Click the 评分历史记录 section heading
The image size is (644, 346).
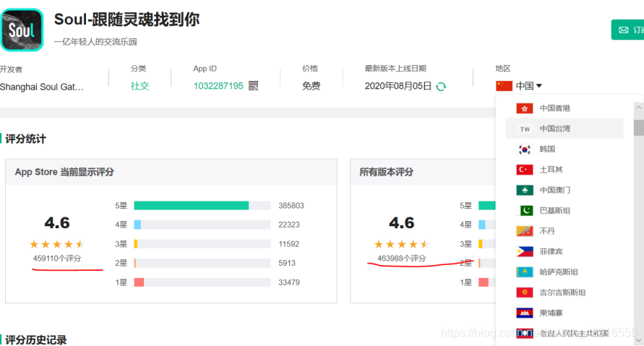coord(35,339)
